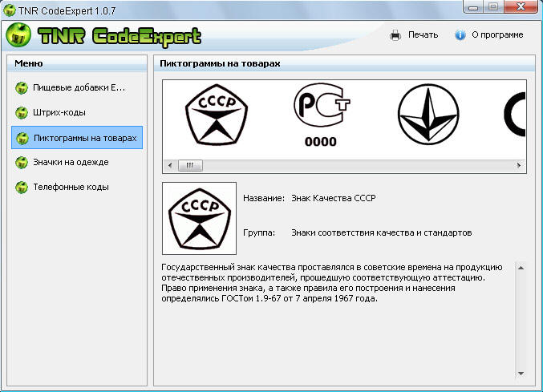Open the О программе info icon

[460, 35]
